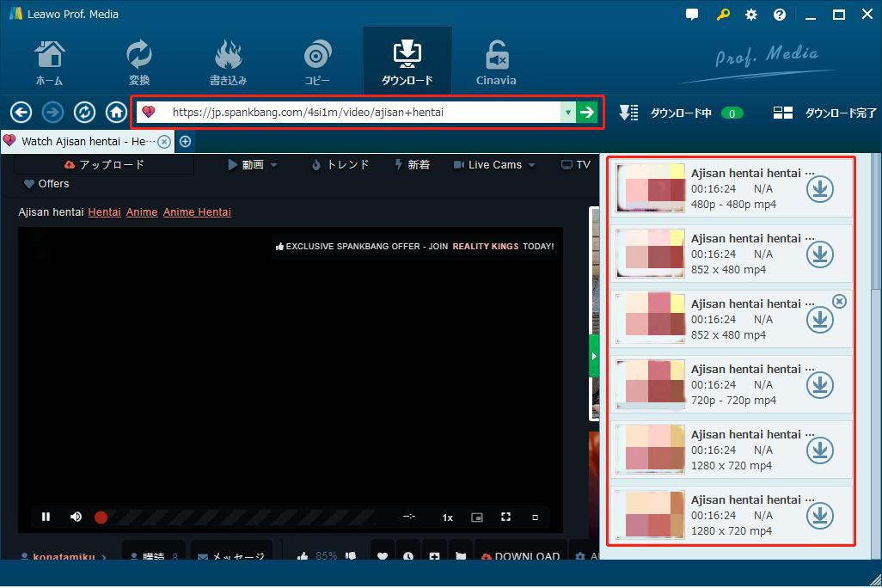Download the first 1280 x 720 mp4 item

819,450
